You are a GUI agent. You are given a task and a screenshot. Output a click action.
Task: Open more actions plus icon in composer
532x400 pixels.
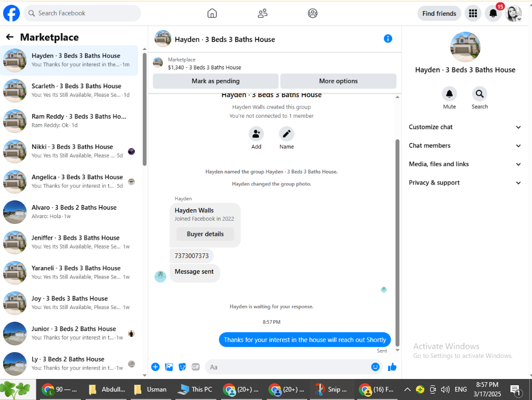[x=155, y=367]
